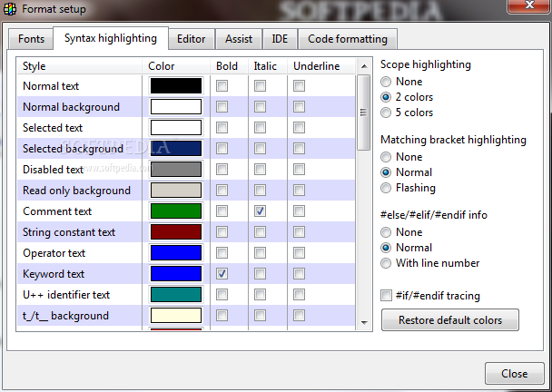Switch to the IDE tab
The height and width of the screenshot is (392, 552).
[x=280, y=39]
